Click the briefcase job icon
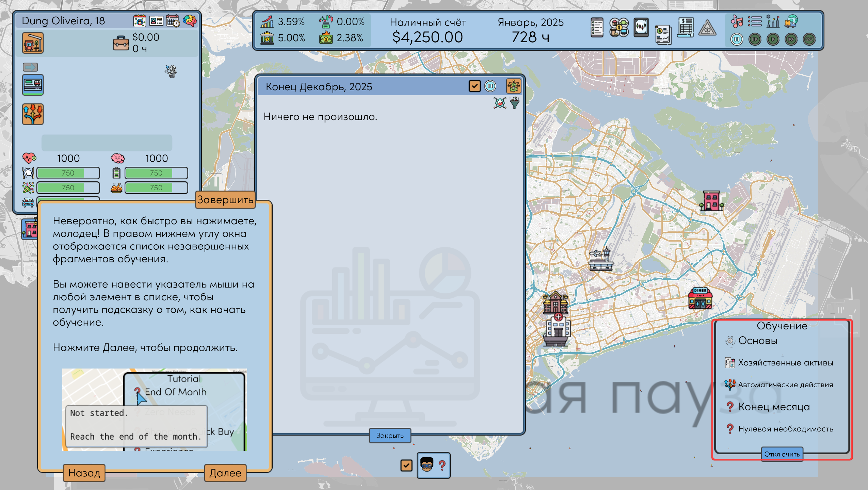 (121, 43)
